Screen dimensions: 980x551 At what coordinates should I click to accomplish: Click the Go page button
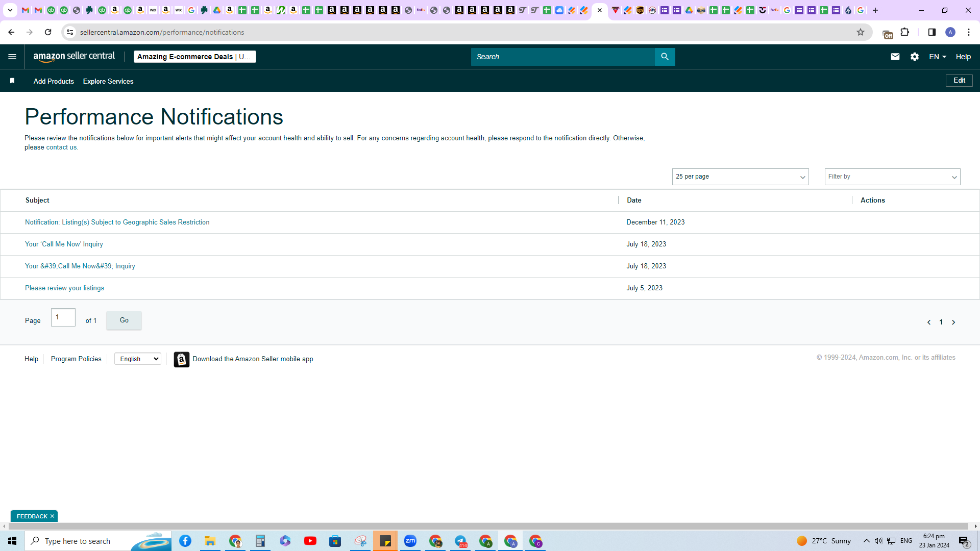point(124,320)
